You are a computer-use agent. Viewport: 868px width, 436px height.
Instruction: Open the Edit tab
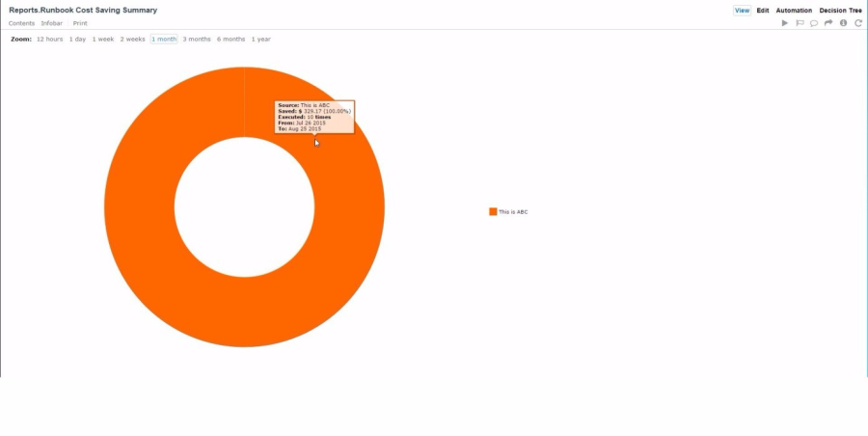click(x=763, y=11)
